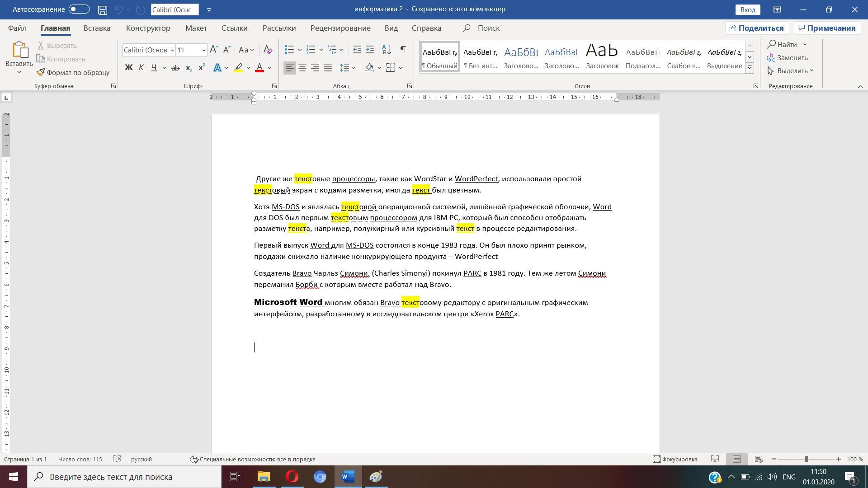Apply the bulleted list icon
The width and height of the screenshot is (868, 488).
(x=289, y=50)
